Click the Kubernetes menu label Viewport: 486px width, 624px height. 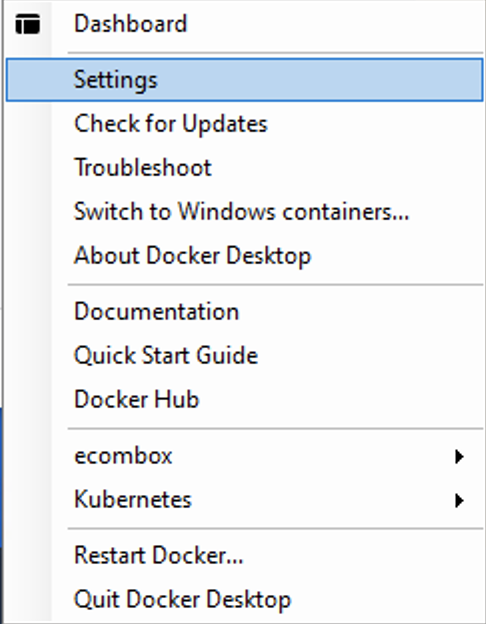[x=133, y=499]
